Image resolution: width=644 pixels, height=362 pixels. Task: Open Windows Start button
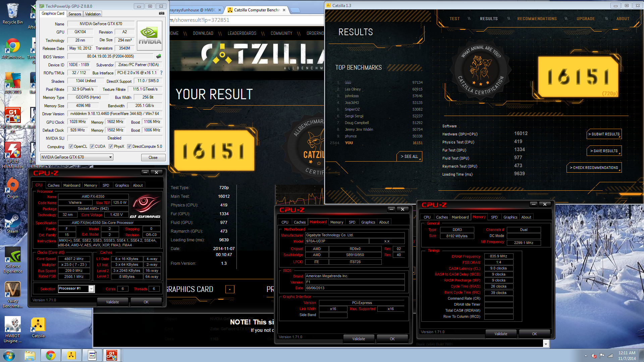click(x=9, y=355)
